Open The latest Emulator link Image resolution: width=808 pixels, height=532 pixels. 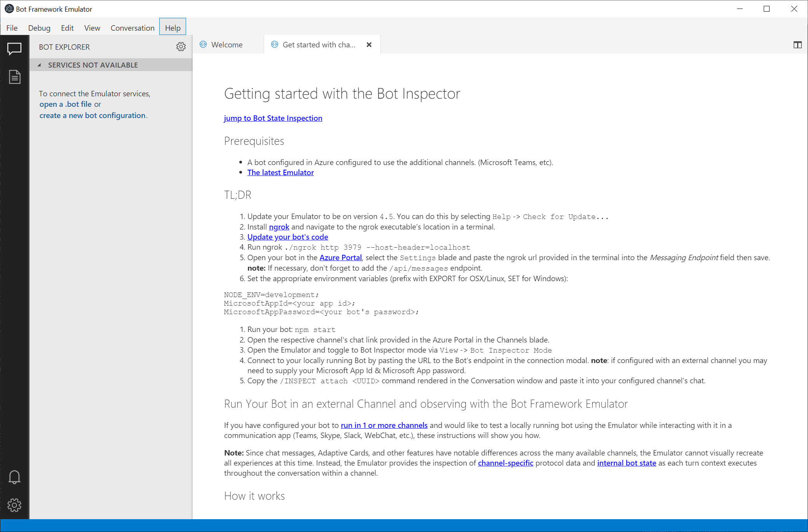(x=280, y=172)
